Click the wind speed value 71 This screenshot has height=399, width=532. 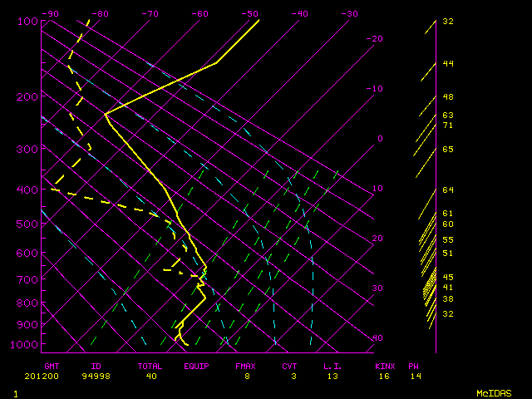point(447,126)
